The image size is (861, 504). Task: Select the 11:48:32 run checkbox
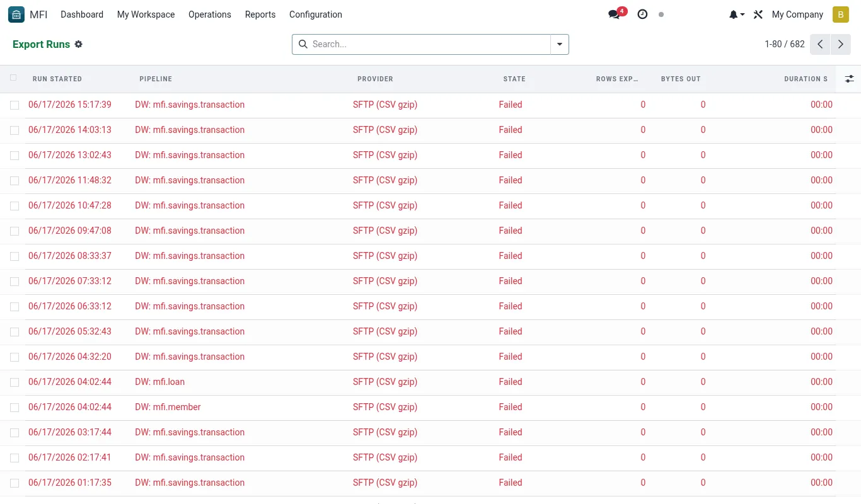pos(14,181)
